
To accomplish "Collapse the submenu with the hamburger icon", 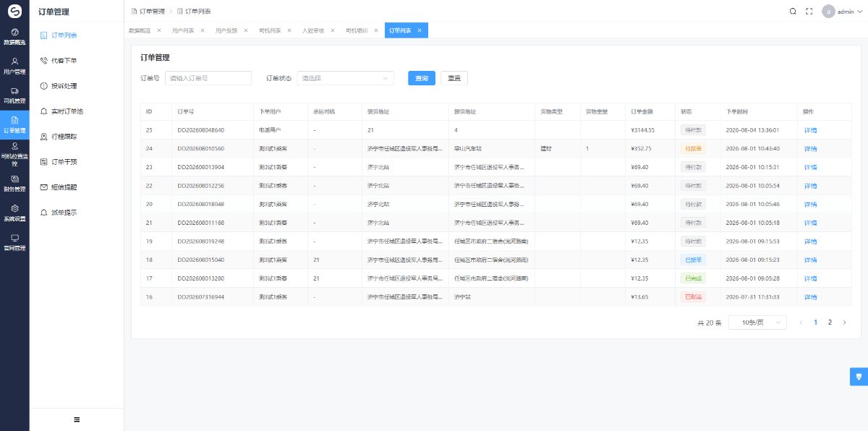I will (x=77, y=419).
